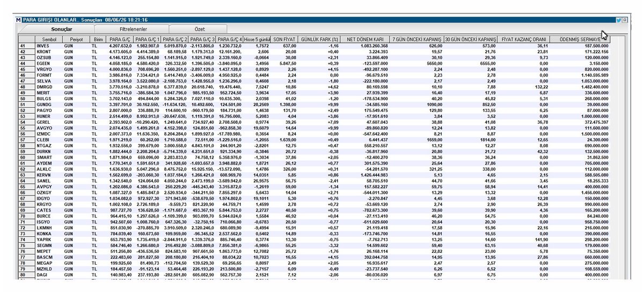Select the OZSUB symbol cell
The image size is (644, 292).
click(49, 57)
